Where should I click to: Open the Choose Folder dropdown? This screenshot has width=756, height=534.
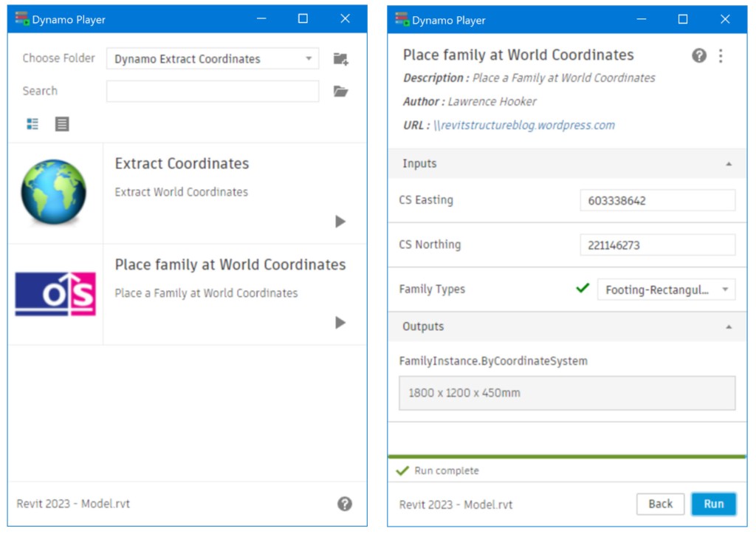212,58
